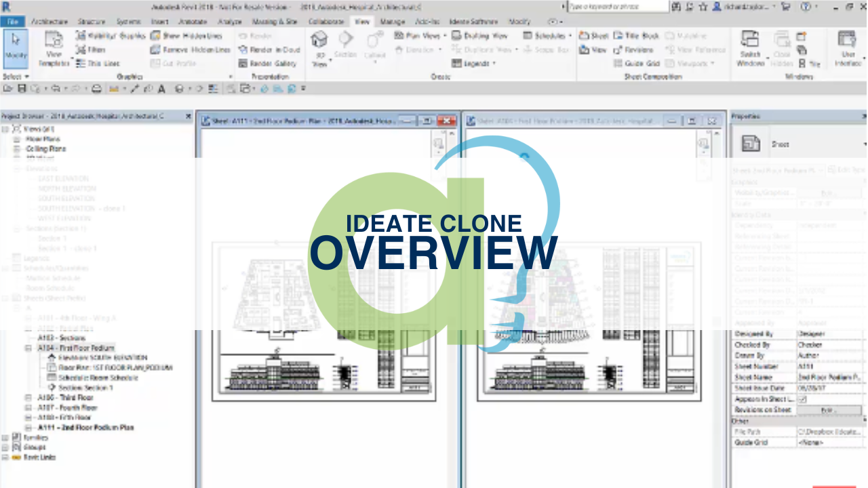Select A107 - Fourth Floor sheet
Screen dimensions: 868x488
pyautogui.click(x=67, y=408)
